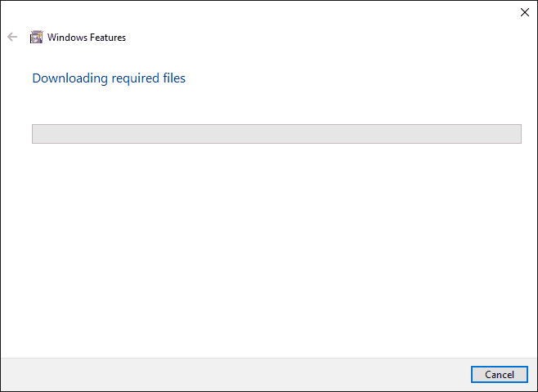The height and width of the screenshot is (392, 538).
Task: Cancel the required files download
Action: 500,375
